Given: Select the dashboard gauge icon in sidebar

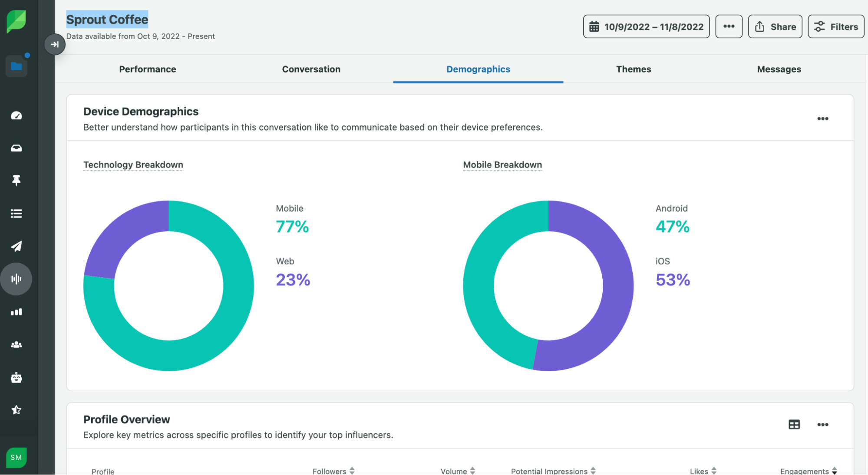Looking at the screenshot, I should coord(17,115).
